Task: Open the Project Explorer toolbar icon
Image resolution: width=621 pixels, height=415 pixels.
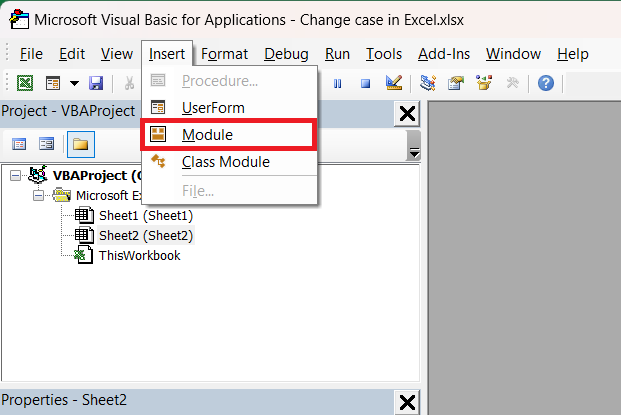Action: click(428, 83)
